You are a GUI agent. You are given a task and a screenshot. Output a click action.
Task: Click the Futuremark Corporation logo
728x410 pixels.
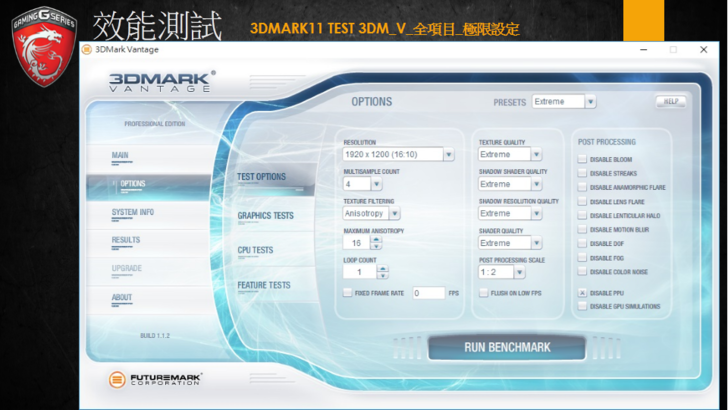(155, 379)
